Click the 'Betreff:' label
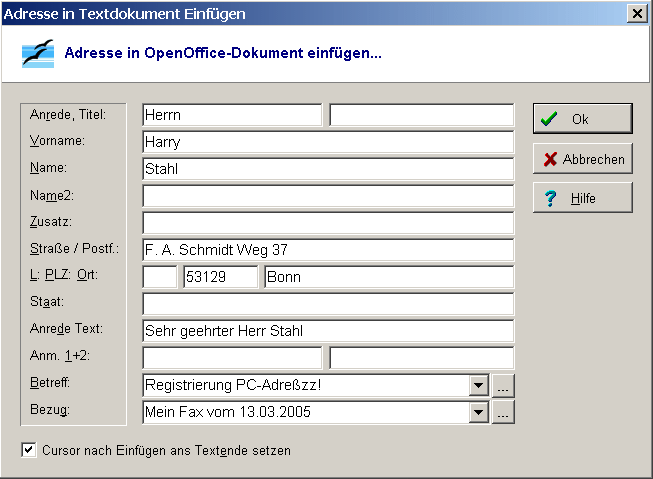This screenshot has height=479, width=653. coord(50,382)
